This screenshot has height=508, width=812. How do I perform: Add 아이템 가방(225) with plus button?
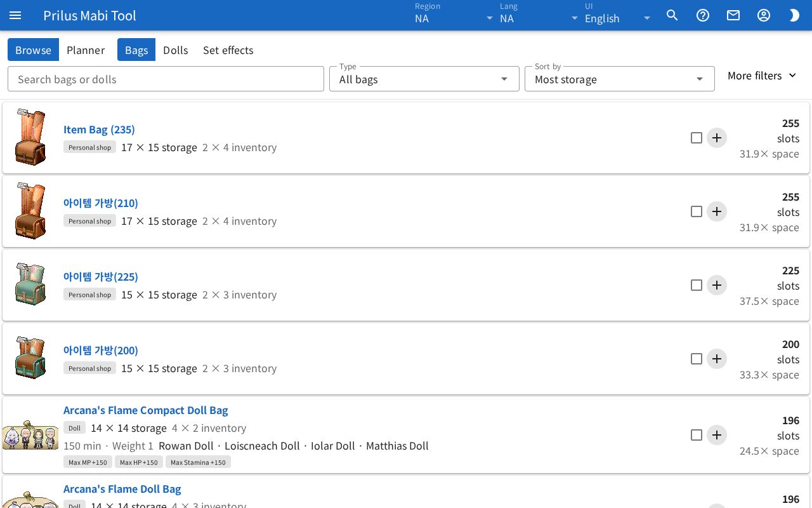click(717, 285)
